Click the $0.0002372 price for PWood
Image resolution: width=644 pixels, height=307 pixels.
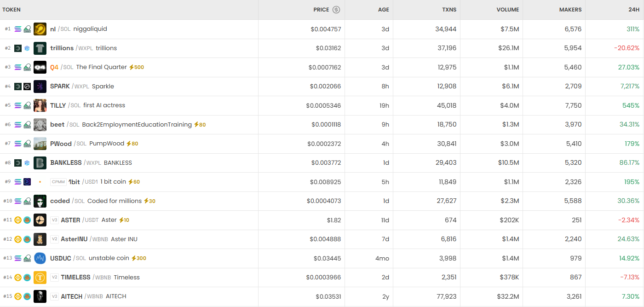[324, 144]
